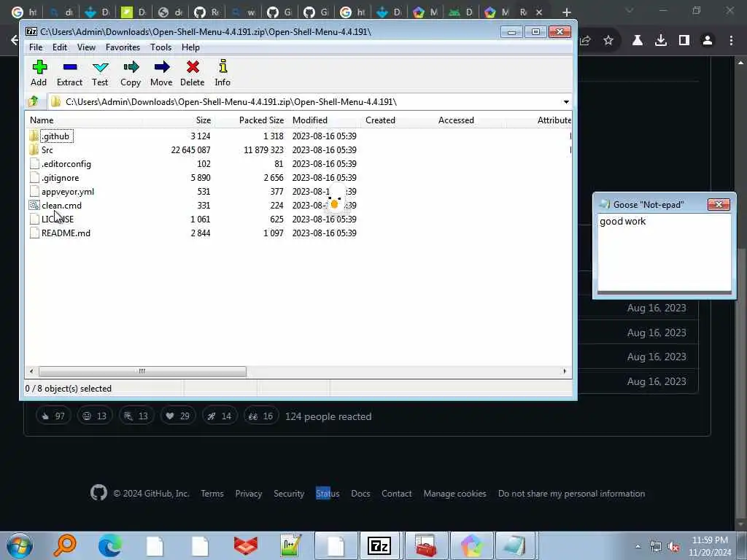Open the File menu
Viewport: 747px width, 560px height.
pos(36,47)
